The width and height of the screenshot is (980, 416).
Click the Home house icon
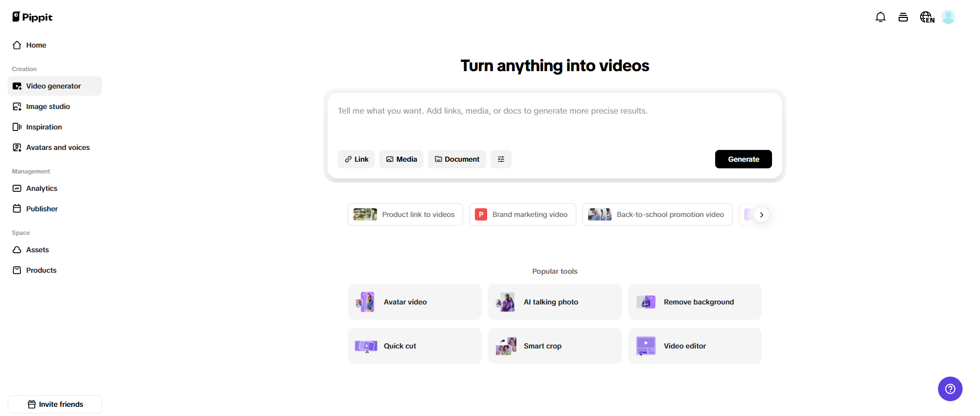coord(17,45)
